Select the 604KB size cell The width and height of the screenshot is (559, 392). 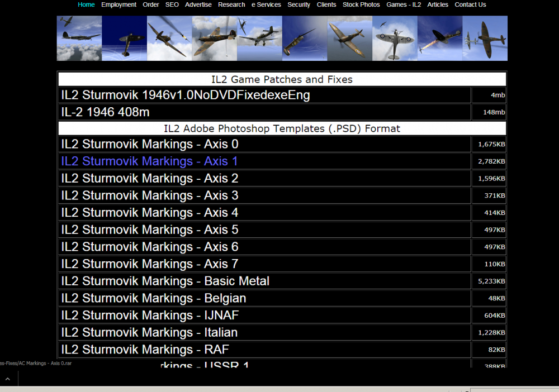point(489,315)
